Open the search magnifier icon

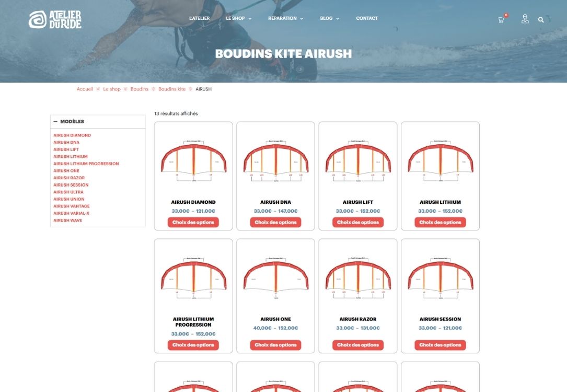pos(541,20)
